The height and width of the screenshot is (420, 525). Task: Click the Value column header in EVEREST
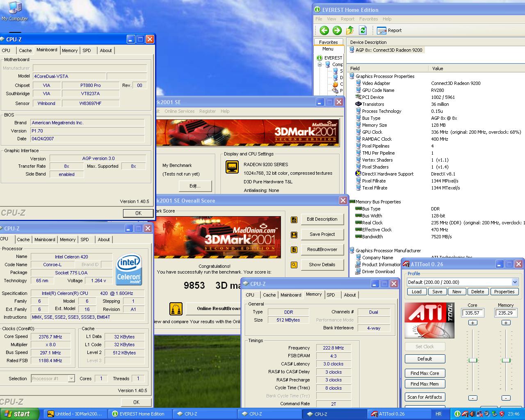[477, 68]
